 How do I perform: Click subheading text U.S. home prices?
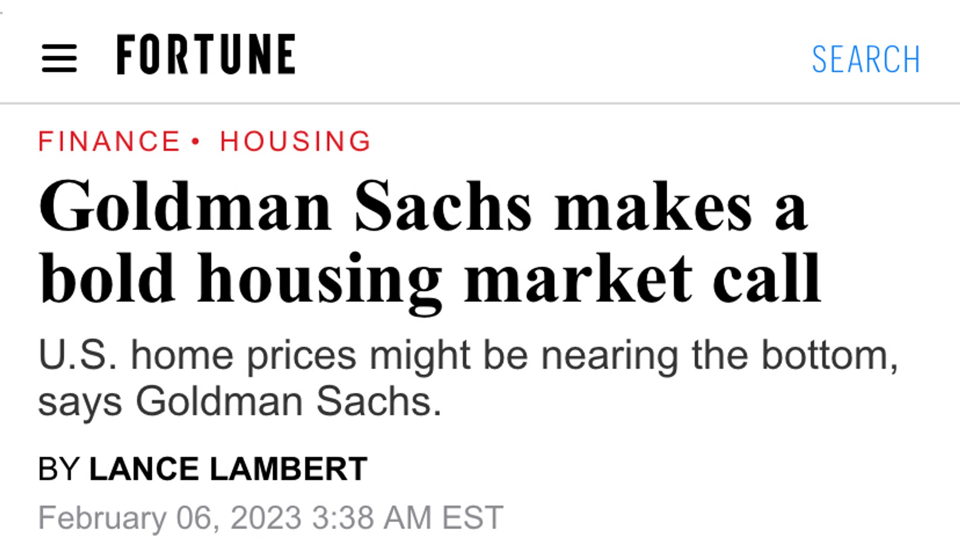(197, 356)
